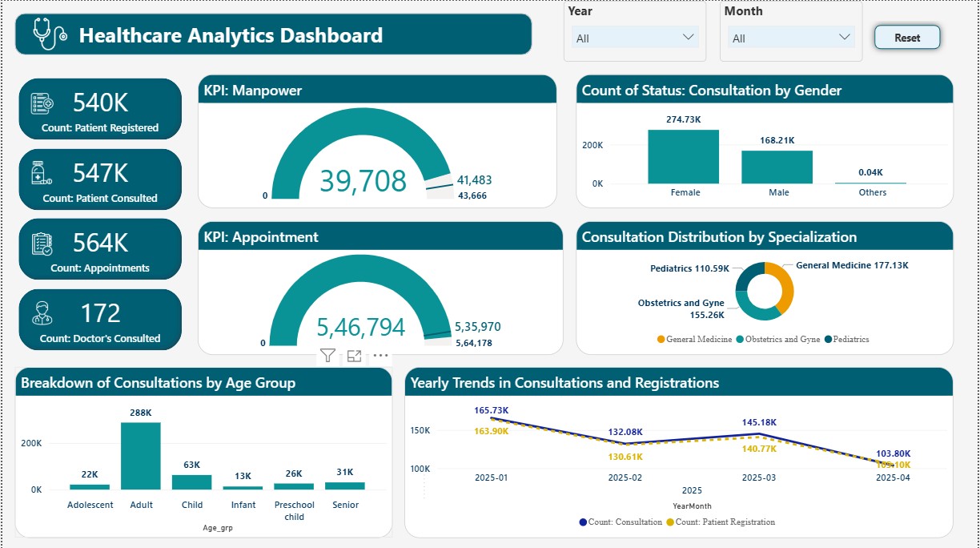Click the Female bar in gender chart
This screenshot has width=980, height=548.
click(x=684, y=157)
